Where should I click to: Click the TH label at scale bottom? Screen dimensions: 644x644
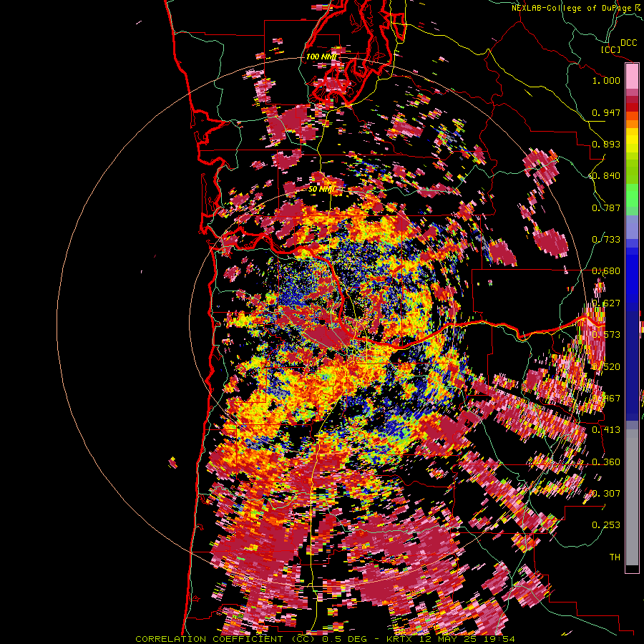(615, 557)
